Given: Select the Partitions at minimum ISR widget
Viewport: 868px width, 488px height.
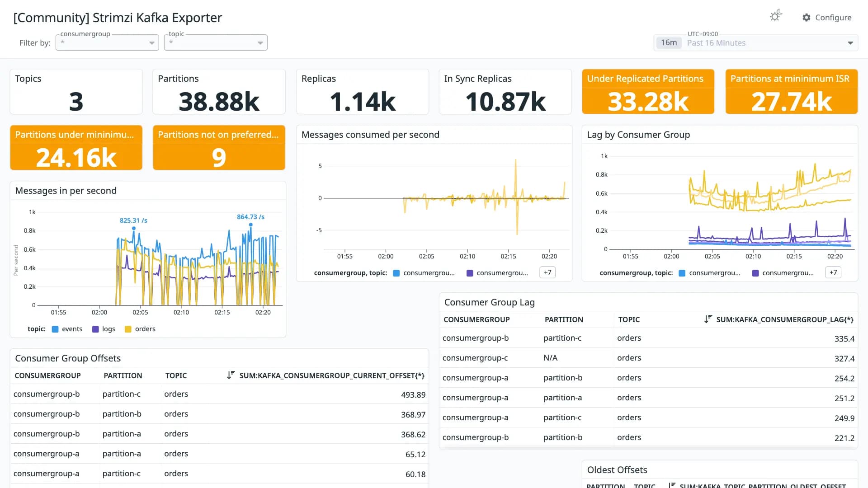Looking at the screenshot, I should click(x=791, y=91).
